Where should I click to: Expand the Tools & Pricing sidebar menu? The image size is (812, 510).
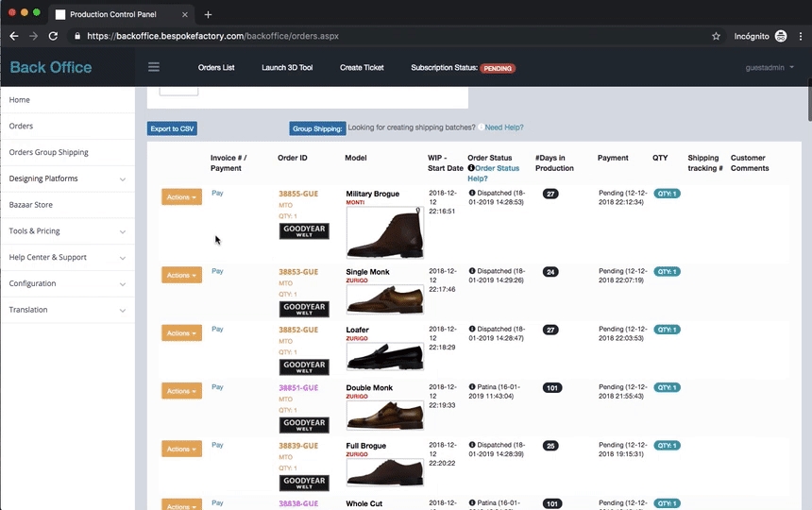(x=67, y=230)
